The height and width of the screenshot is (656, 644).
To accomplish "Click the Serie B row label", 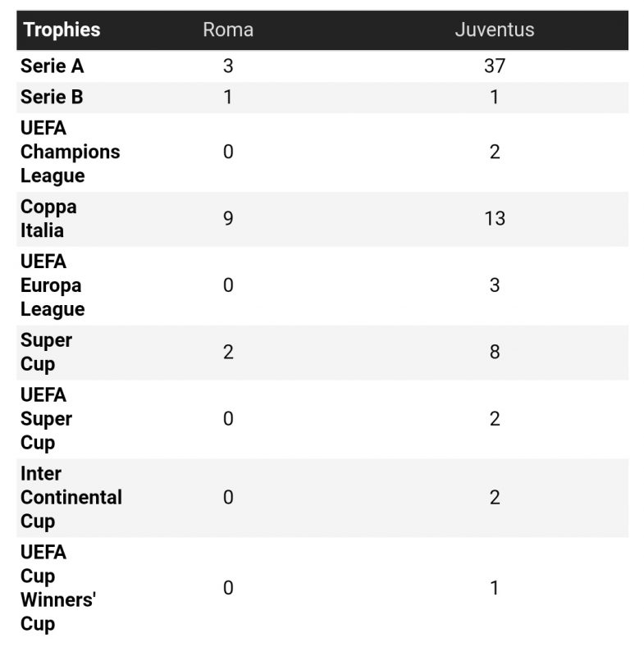I will tap(52, 98).
